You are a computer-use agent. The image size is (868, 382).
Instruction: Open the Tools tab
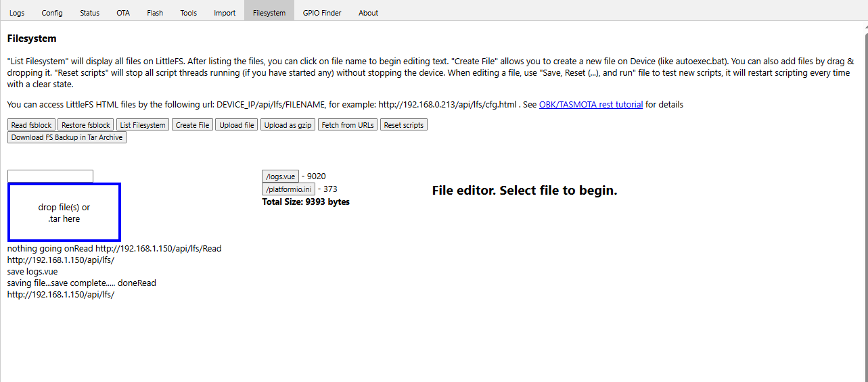tap(189, 13)
